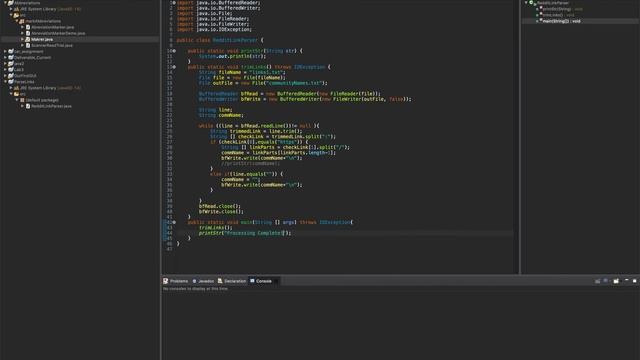Screen dimensions: 640x360
Task: Expand the Deliverable_Current project
Action: pos(6,58)
